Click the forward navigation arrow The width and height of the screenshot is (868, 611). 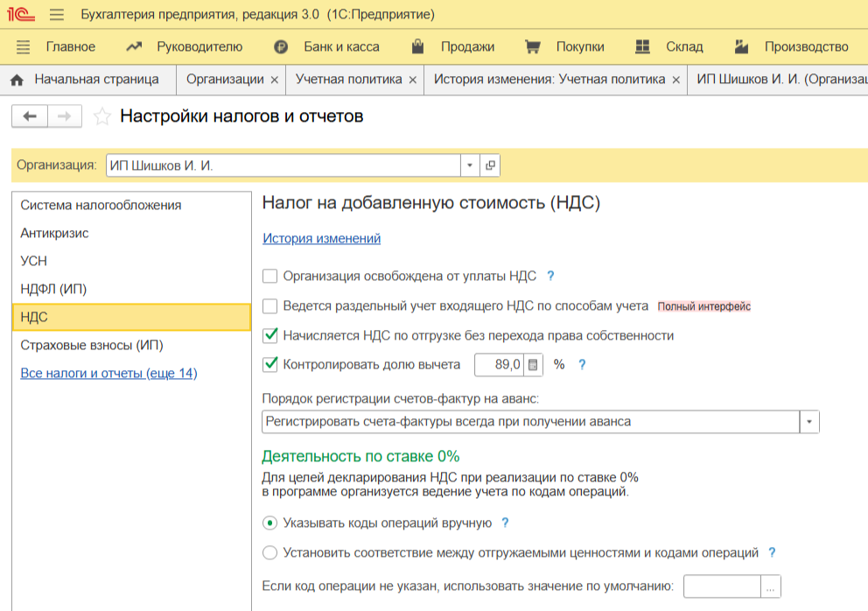click(64, 116)
